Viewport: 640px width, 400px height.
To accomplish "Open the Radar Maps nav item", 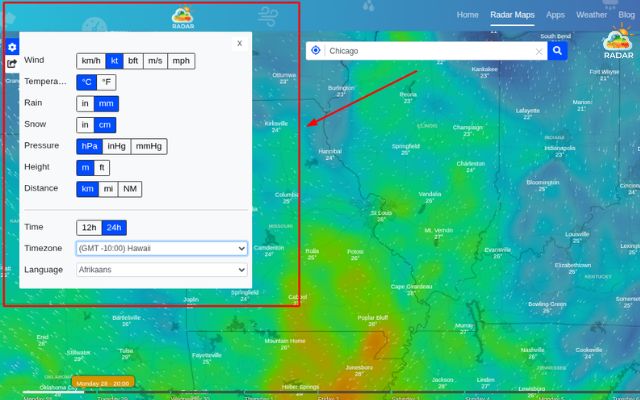I will coord(512,15).
